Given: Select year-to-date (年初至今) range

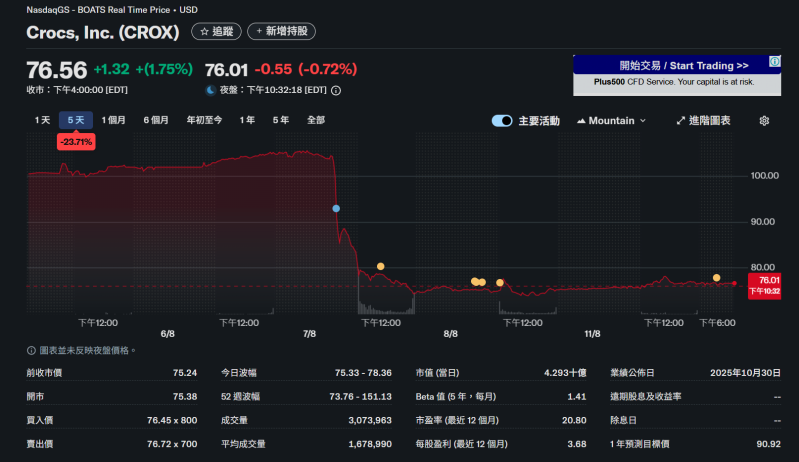Looking at the screenshot, I should [205, 120].
